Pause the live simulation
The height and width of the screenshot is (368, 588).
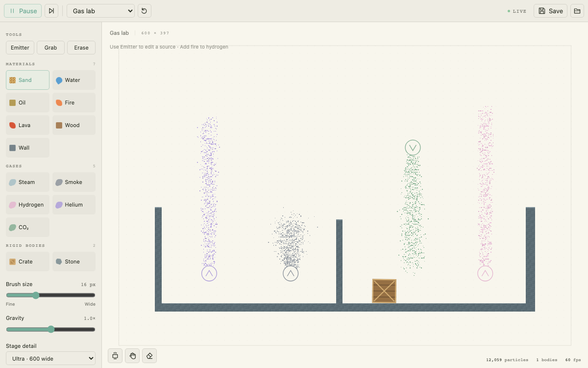coord(23,11)
